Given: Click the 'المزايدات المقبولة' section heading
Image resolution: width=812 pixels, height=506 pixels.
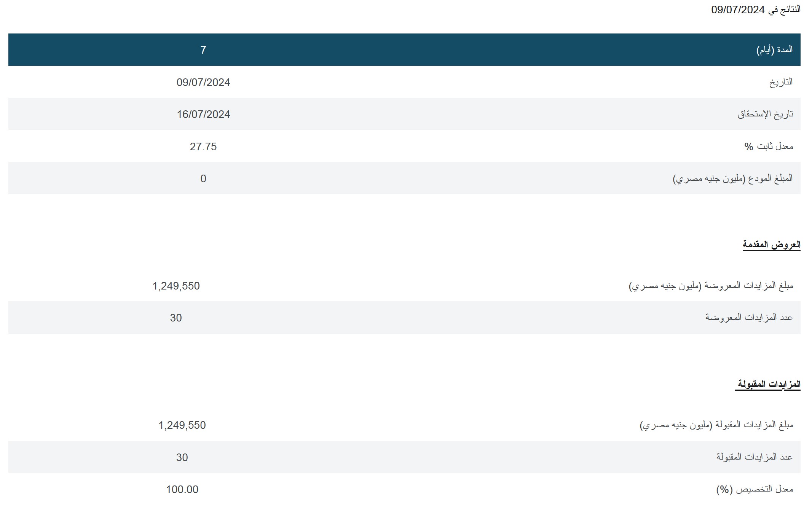Looking at the screenshot, I should [x=769, y=384].
